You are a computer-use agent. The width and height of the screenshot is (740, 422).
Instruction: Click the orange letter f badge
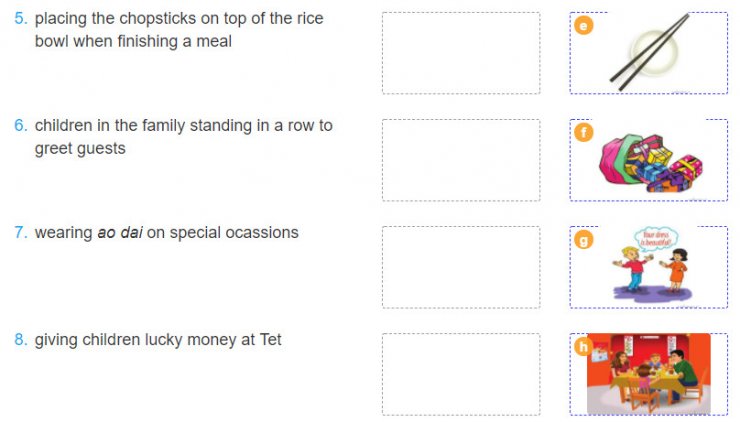(x=584, y=133)
